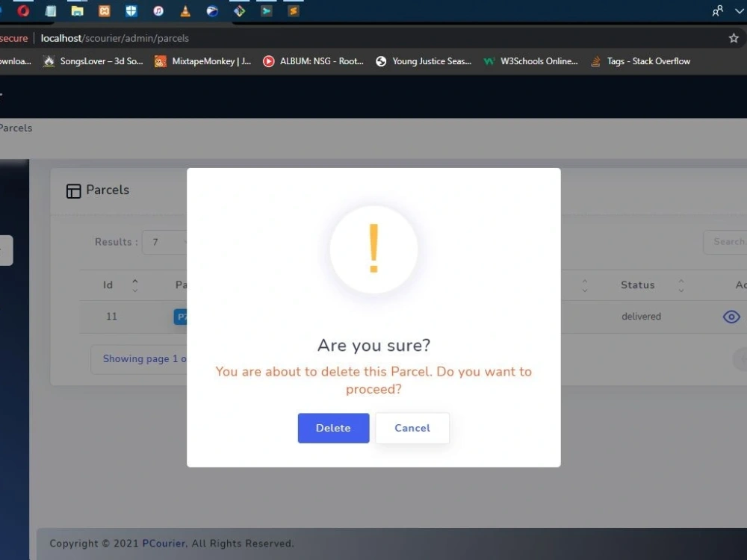Open People icon in system tray
Viewport: 747px width, 560px height.
click(717, 10)
